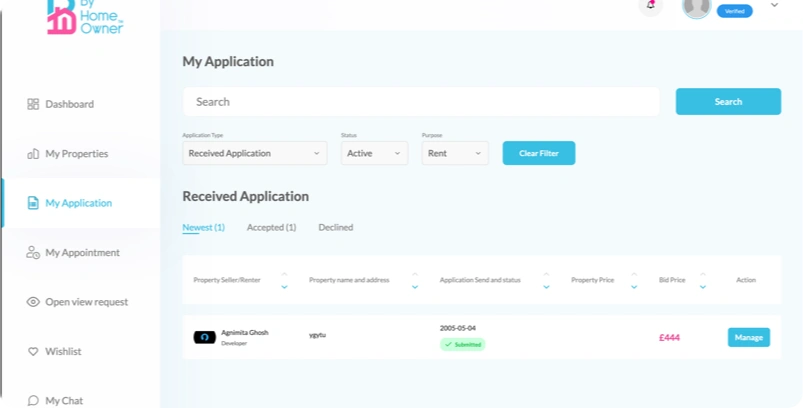Viewport: 803px width, 408px height.
Task: Select the Newest (1) tab
Action: tap(203, 228)
